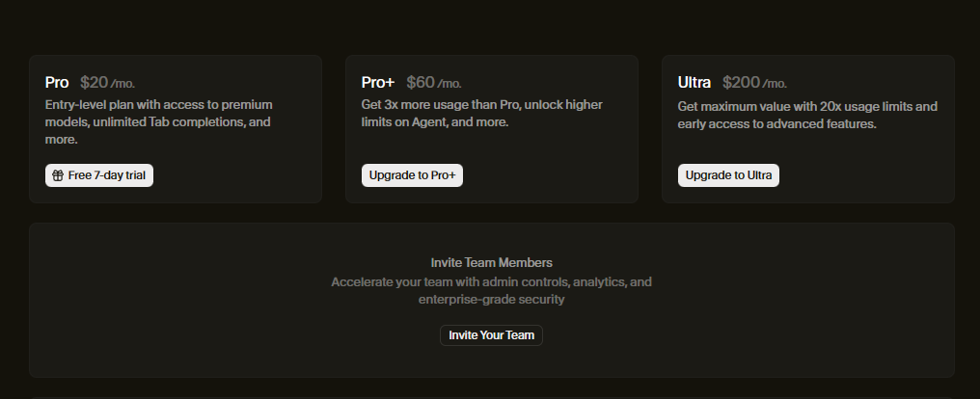
Task: Click the gift icon on the trial button
Action: 58,175
